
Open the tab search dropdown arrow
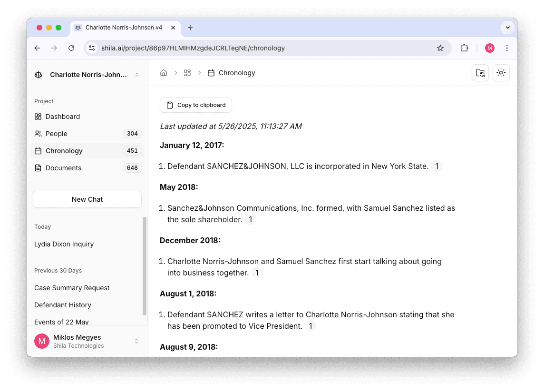[507, 28]
